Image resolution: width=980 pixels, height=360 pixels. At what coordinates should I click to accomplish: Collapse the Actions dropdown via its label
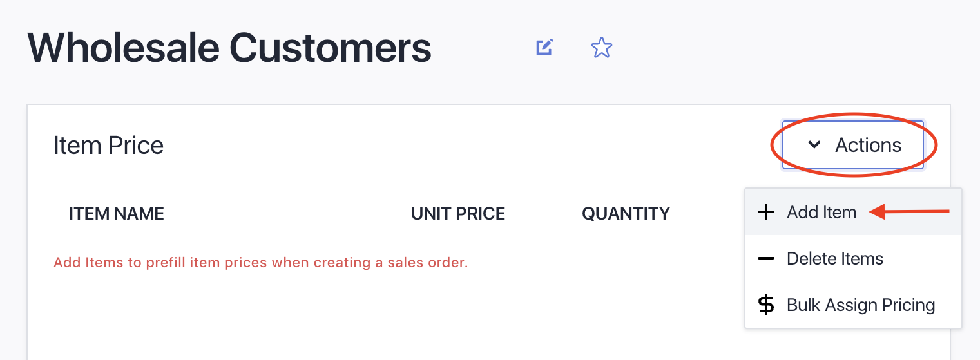[868, 145]
